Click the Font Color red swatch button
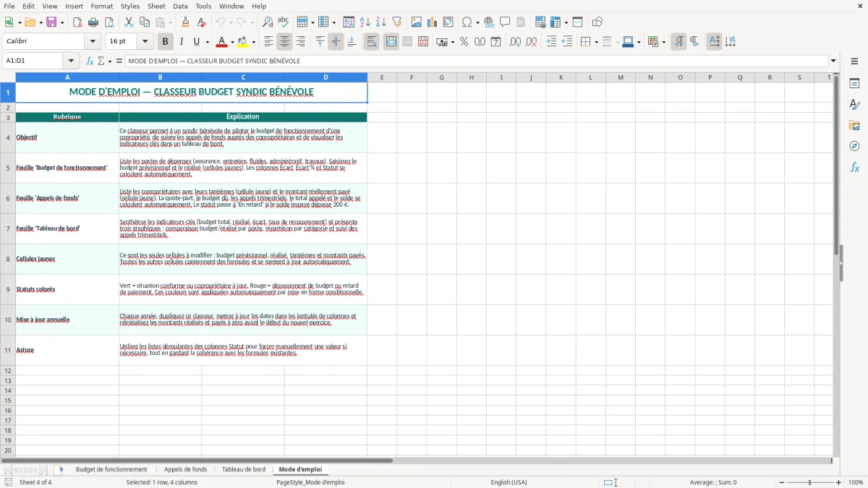The image size is (868, 488). 222,42
